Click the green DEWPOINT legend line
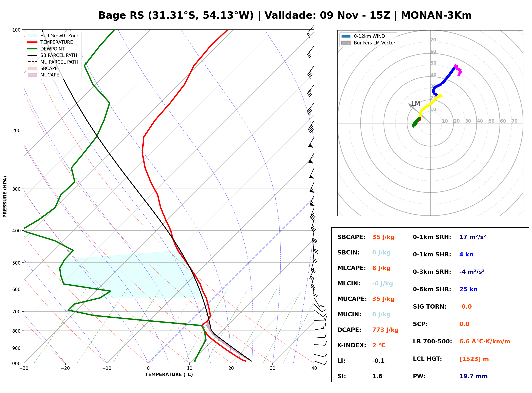This screenshot has height=393, width=532. (x=32, y=49)
